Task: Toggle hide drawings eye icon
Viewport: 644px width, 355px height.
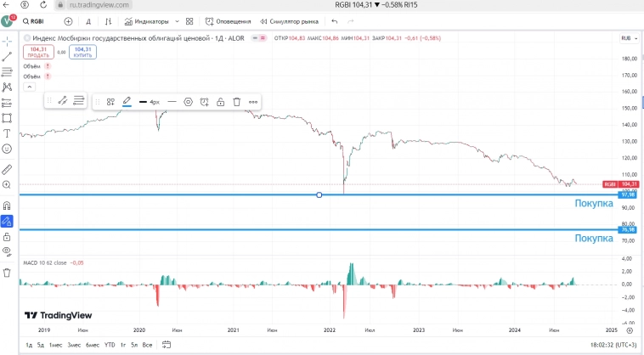Action: [x=7, y=251]
